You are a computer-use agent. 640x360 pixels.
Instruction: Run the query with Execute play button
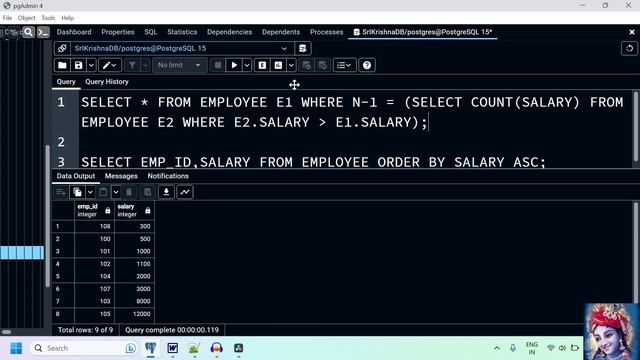(x=234, y=65)
